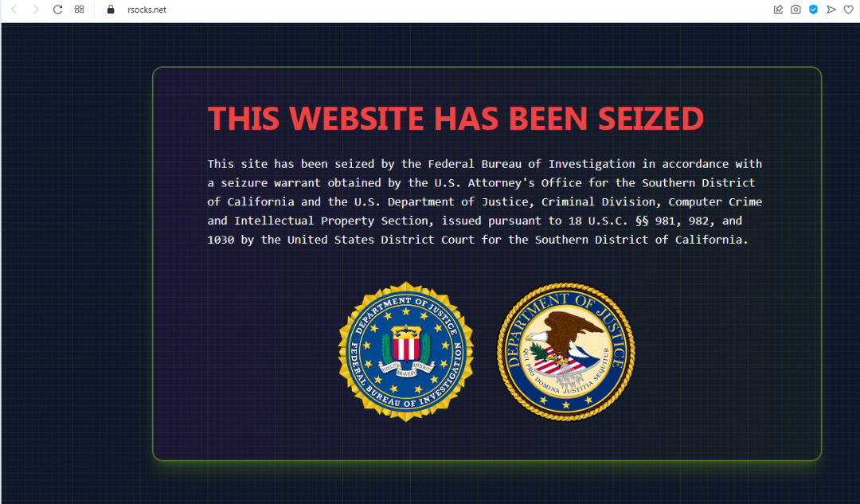This screenshot has width=860, height=504.
Task: Open the page edit pencil icon
Action: [778, 10]
